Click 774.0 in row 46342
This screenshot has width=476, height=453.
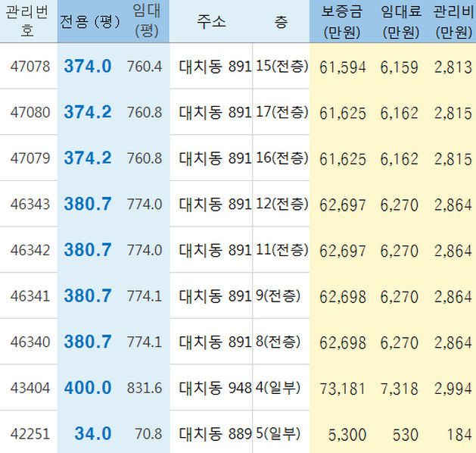point(145,250)
